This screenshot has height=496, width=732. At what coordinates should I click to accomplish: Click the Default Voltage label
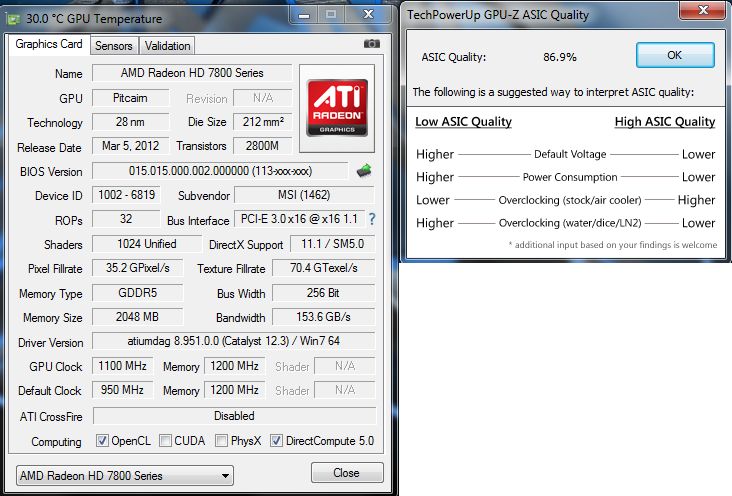[x=570, y=154]
